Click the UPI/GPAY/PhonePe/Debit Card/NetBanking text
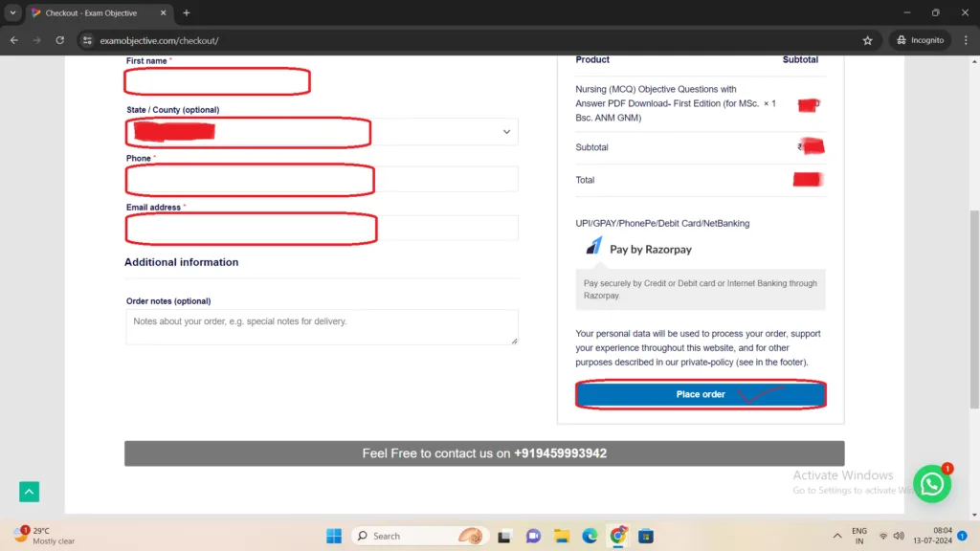 coord(662,223)
